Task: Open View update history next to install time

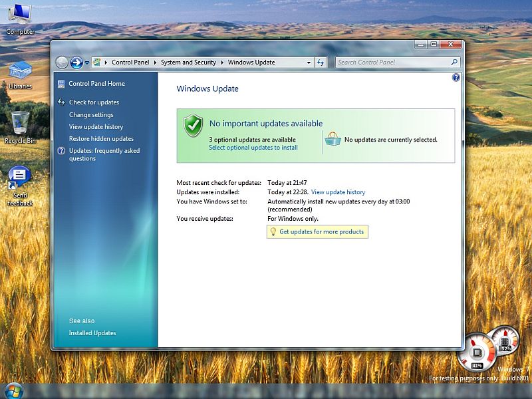Action: [x=338, y=192]
